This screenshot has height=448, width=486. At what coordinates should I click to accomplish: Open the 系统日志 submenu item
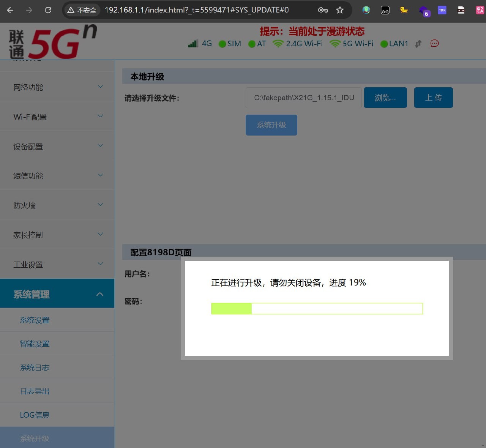pos(35,368)
